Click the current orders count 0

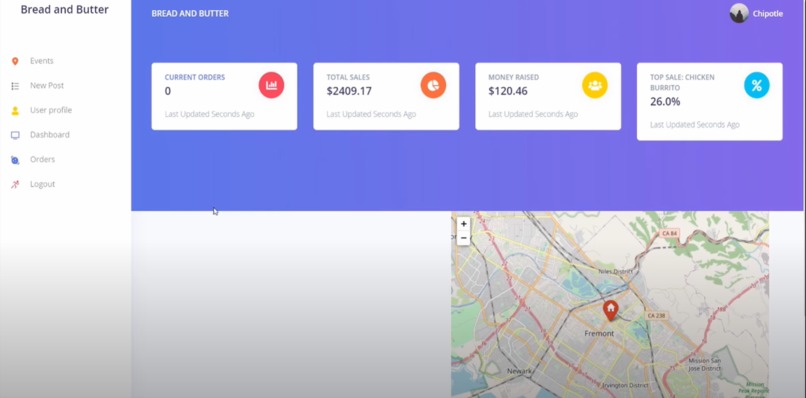point(168,91)
